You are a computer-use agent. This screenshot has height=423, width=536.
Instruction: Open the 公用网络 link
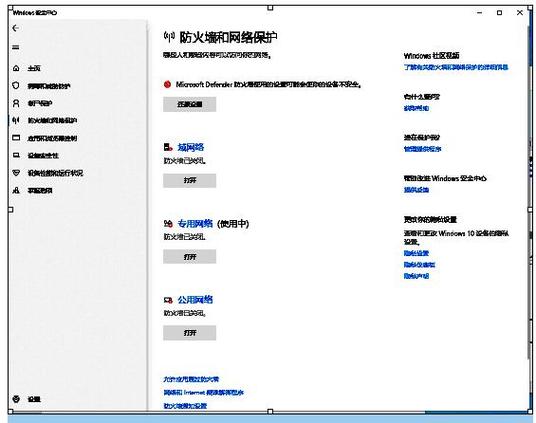pyautogui.click(x=195, y=300)
